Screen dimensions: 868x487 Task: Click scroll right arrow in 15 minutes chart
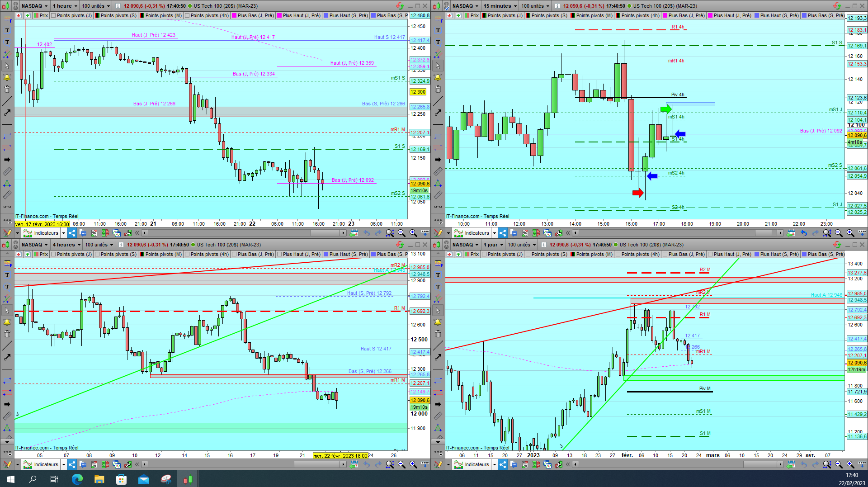click(x=780, y=233)
